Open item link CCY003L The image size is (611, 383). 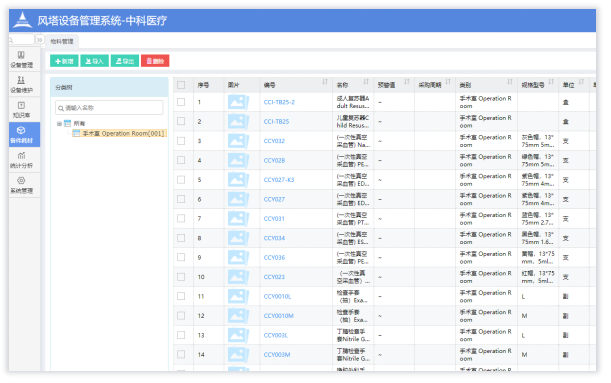click(x=275, y=335)
